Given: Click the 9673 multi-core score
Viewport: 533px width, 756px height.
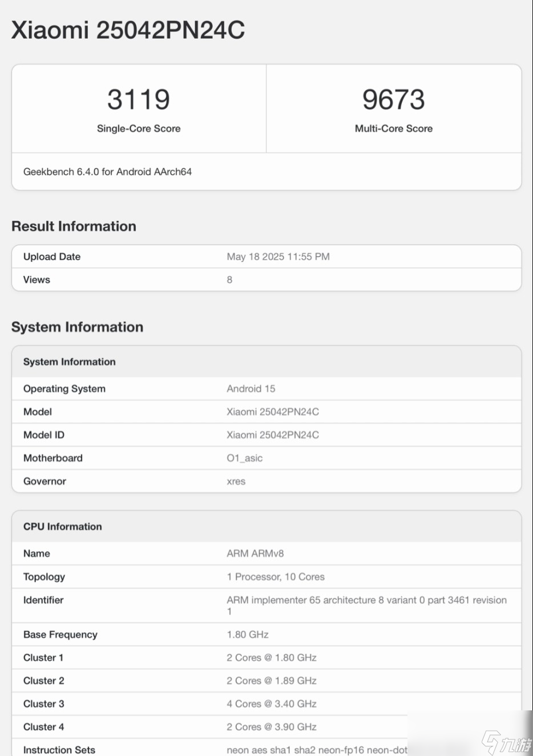Looking at the screenshot, I should point(393,99).
